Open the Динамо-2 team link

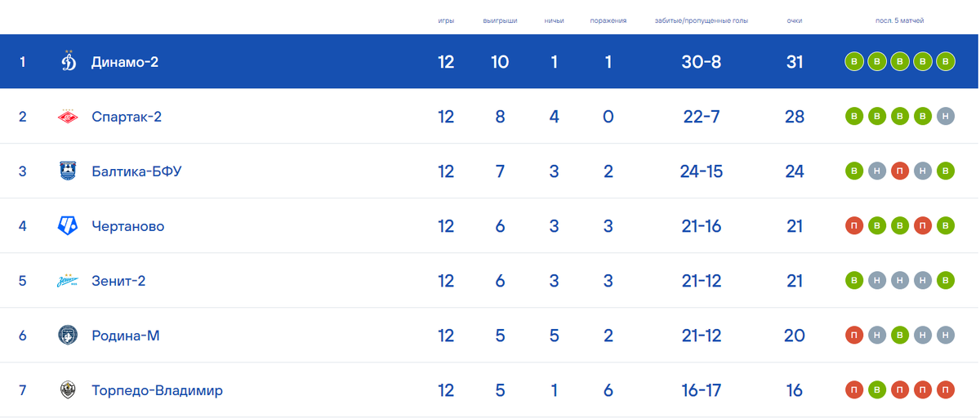point(125,61)
